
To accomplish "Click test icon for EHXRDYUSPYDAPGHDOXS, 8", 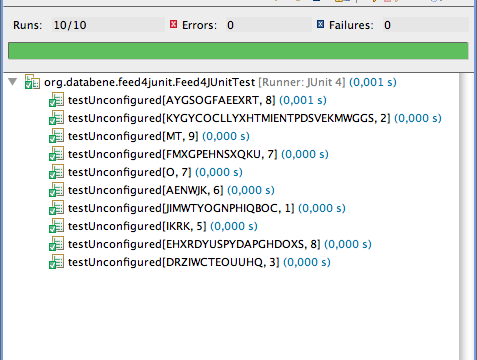I will [56, 244].
